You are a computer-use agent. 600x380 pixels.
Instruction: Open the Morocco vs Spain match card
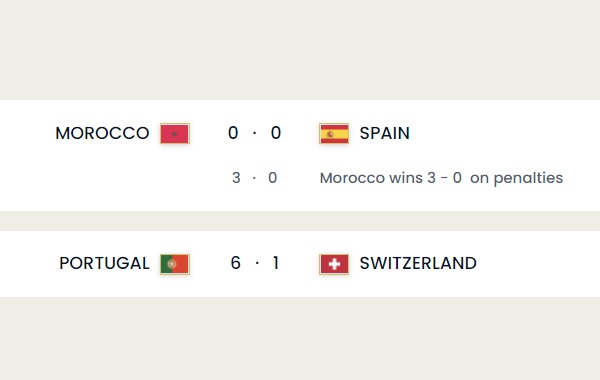300,155
